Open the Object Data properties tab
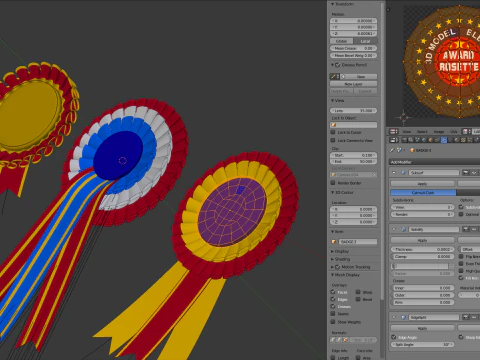This screenshot has width=480, height=360. click(450, 140)
